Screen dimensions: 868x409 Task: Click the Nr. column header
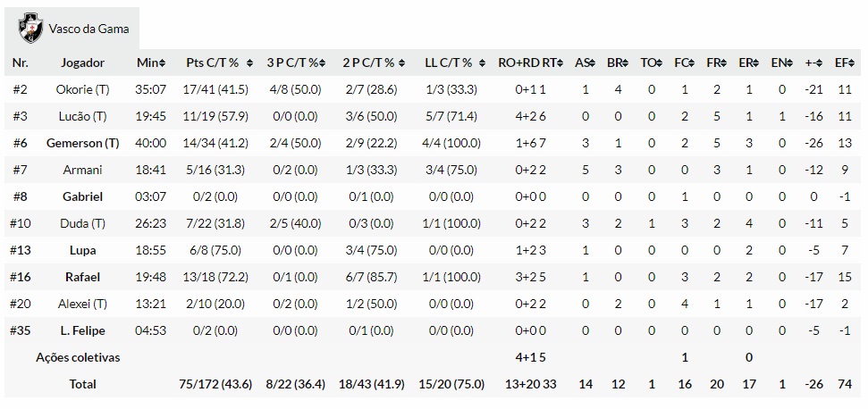coord(21,63)
